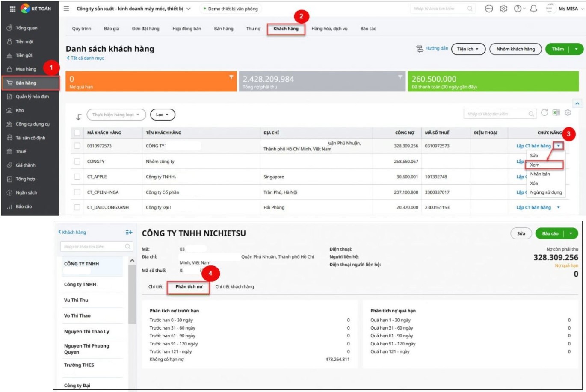Viewport: 586px width, 392px height.
Task: Check the row for customer 0310972573
Action: pos(77,146)
